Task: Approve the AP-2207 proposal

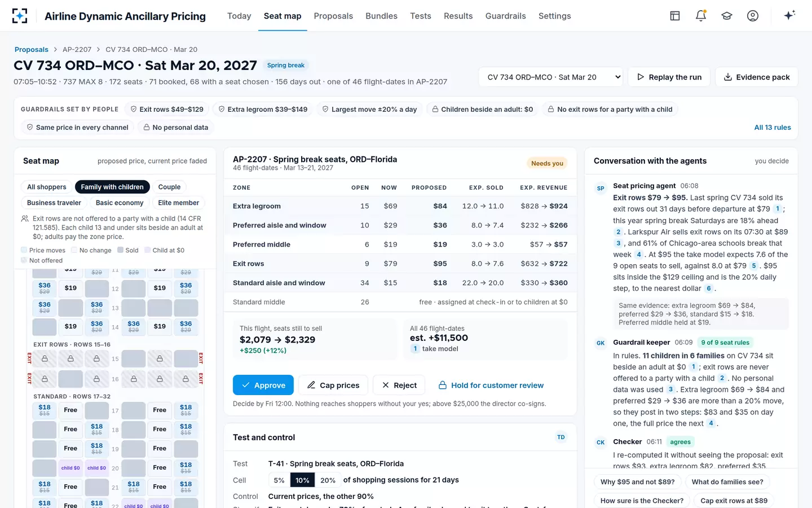Action: [x=263, y=385]
